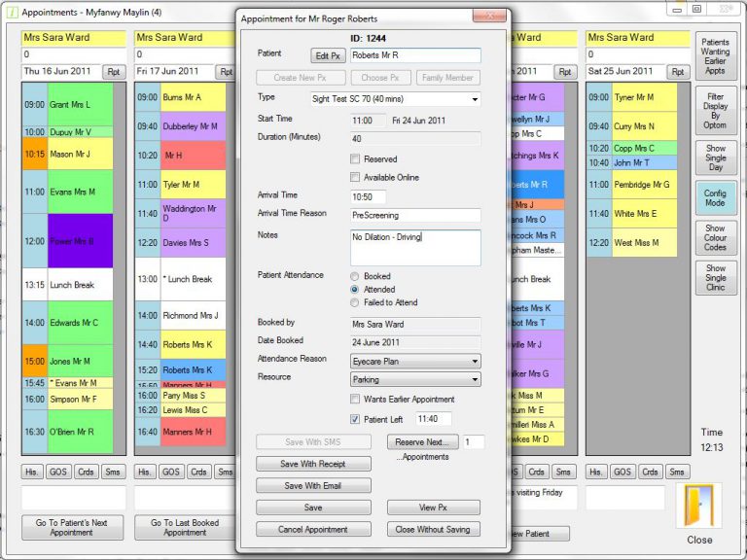The image size is (747, 560).
Task: Click Show Colour Codes side button
Action: 715,239
